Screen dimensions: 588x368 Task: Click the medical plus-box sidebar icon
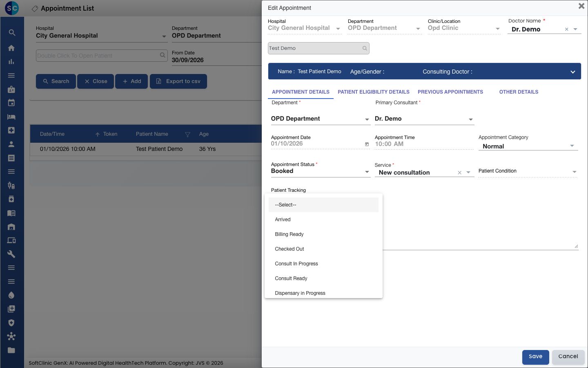point(11,130)
